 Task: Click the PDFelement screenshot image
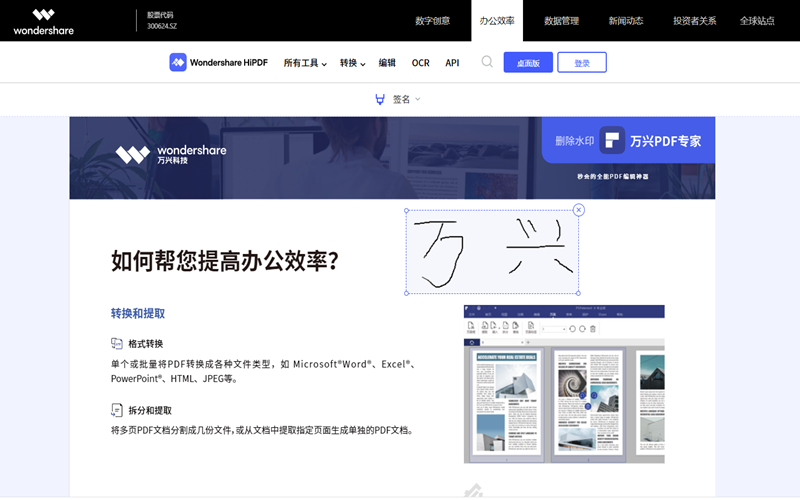tap(564, 384)
